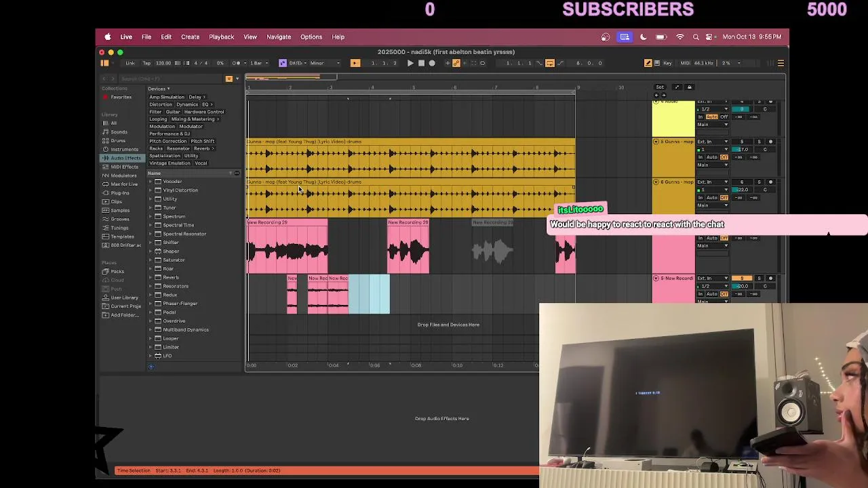The width and height of the screenshot is (868, 488).
Task: Select Sounds in the Library sidebar
Action: click(119, 132)
